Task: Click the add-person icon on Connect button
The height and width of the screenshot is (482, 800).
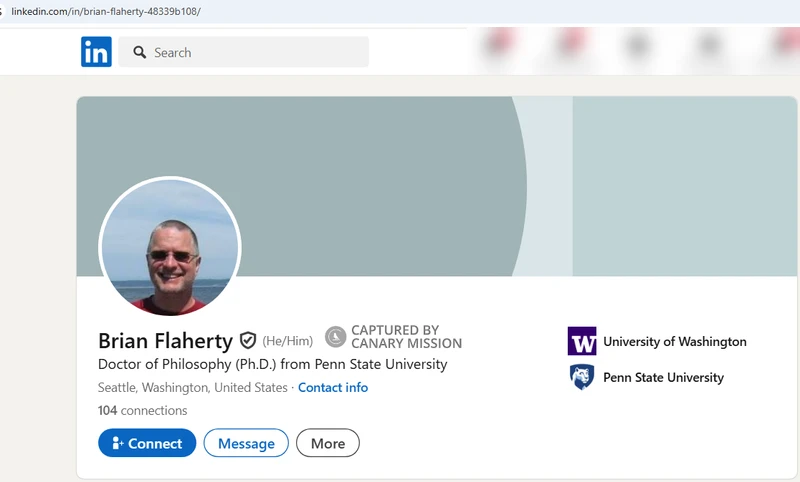Action: coord(118,443)
